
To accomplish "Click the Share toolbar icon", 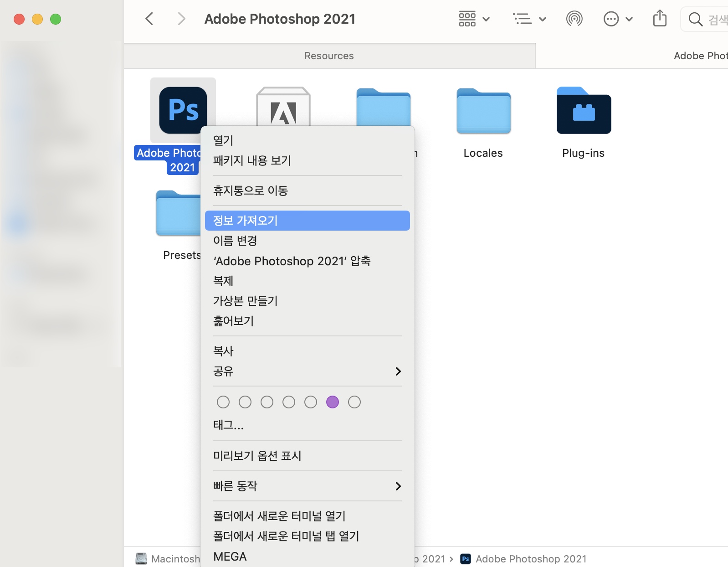I will pos(660,19).
